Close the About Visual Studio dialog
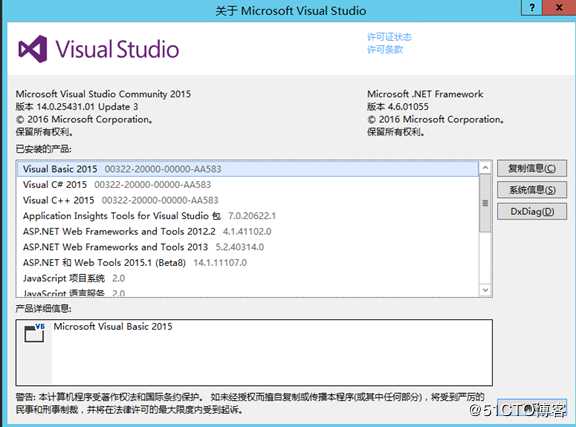Image resolution: width=576 pixels, height=427 pixels. coord(559,8)
